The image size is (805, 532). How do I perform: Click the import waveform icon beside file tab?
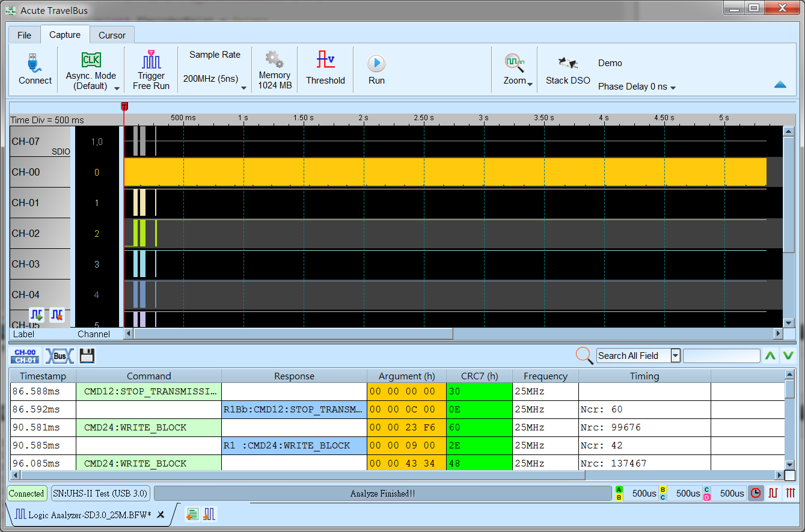click(x=192, y=515)
